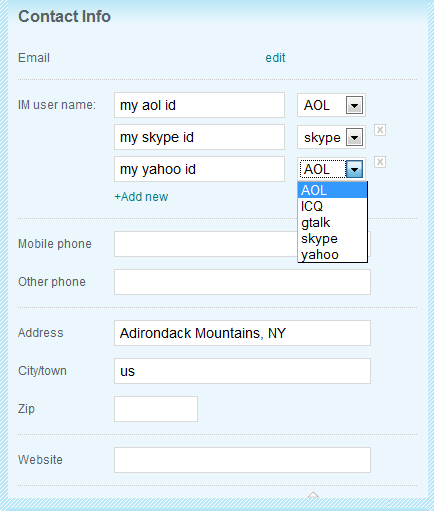Collapse the open dropdown next to yahoo id
434x511 pixels.
coord(354,169)
